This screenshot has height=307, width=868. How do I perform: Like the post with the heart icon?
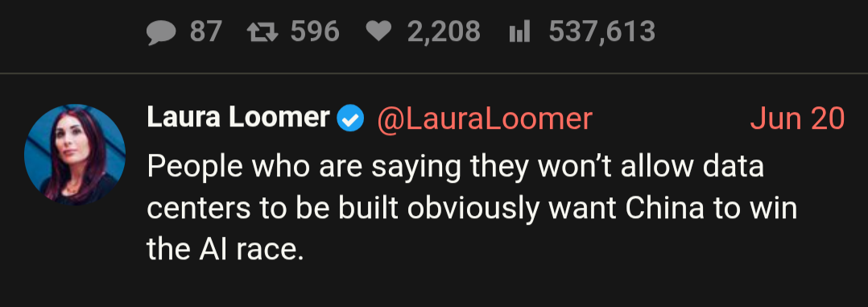pyautogui.click(x=378, y=32)
